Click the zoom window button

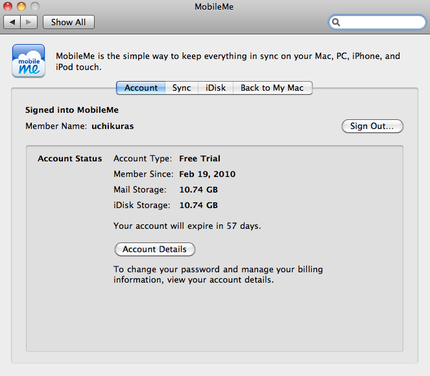[x=35, y=6]
